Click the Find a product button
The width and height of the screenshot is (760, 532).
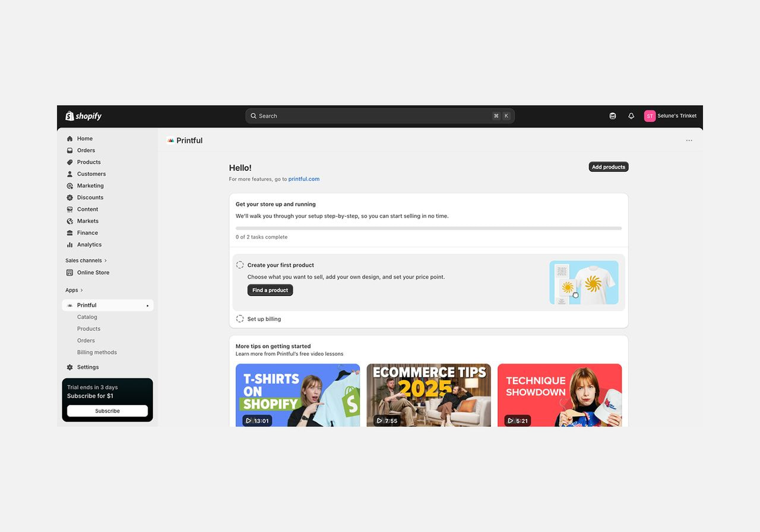(270, 290)
